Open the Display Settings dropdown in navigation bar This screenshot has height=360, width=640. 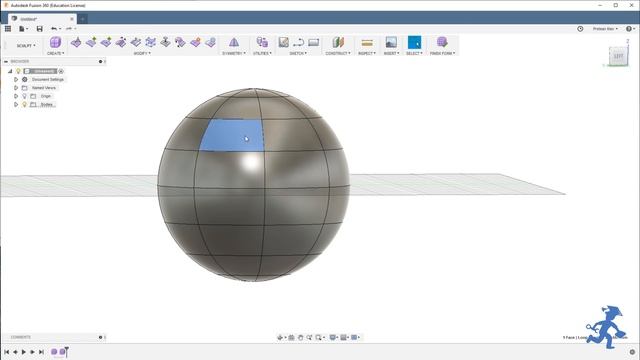[x=334, y=338]
